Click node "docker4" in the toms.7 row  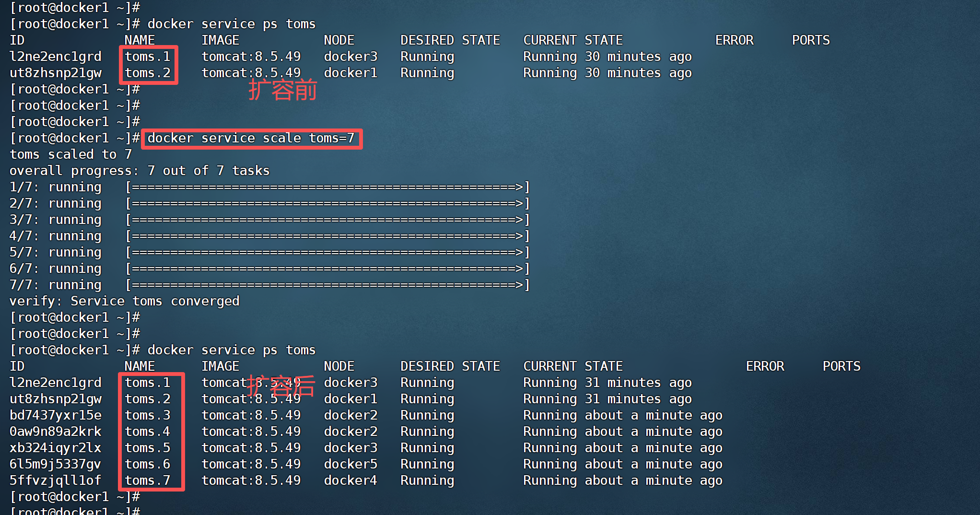[x=351, y=480]
